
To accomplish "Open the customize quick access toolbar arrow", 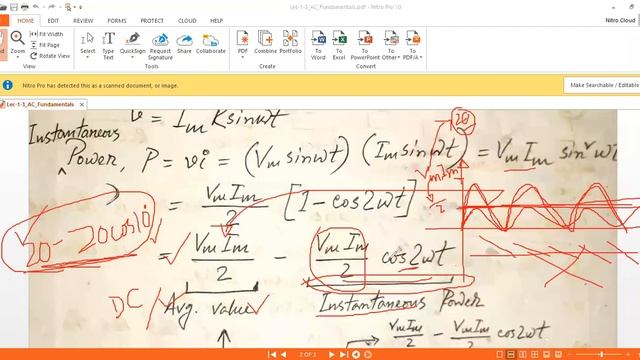I will click(80, 7).
